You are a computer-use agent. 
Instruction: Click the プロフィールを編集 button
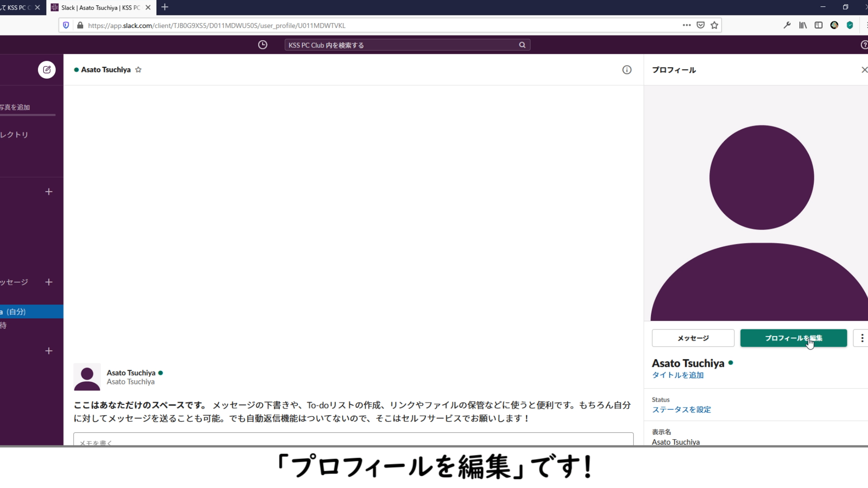793,338
